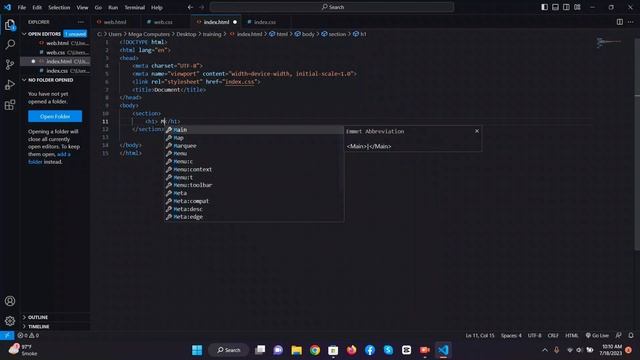Split the editor to the right

coord(620,22)
